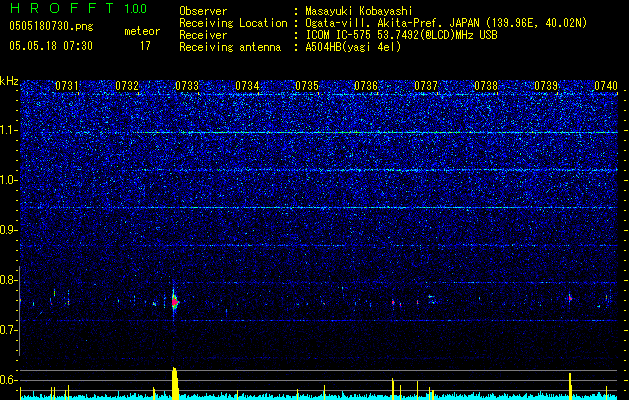
Task: Click the 0740 time marker
Action: pos(606,85)
